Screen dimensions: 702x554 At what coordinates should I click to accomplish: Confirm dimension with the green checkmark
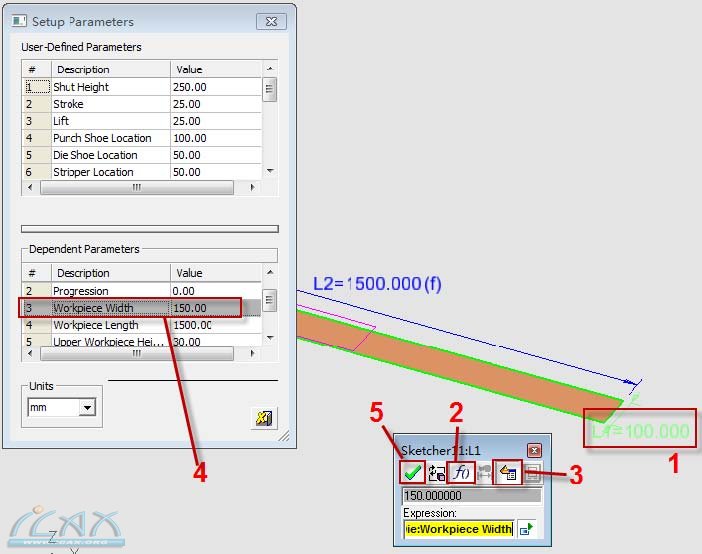tap(412, 472)
